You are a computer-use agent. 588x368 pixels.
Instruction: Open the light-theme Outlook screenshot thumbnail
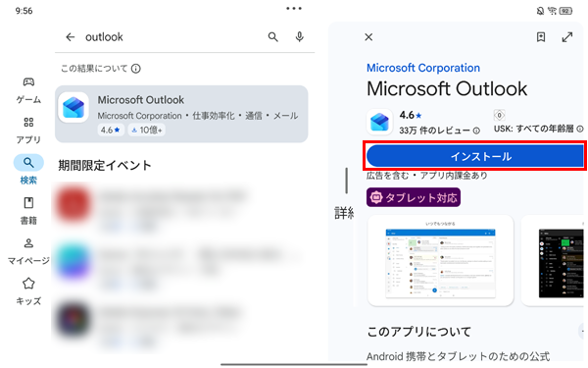point(441,260)
